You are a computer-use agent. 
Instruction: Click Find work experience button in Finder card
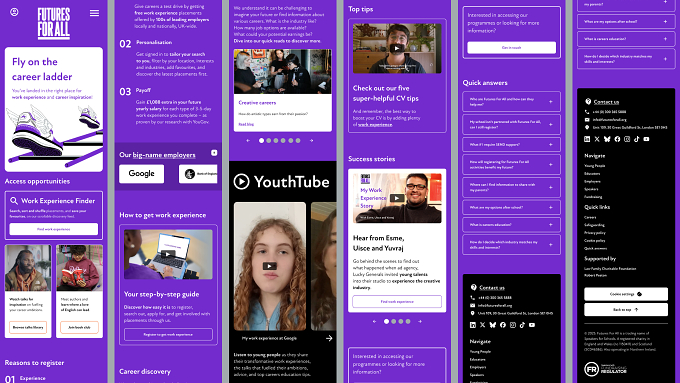(x=54, y=229)
